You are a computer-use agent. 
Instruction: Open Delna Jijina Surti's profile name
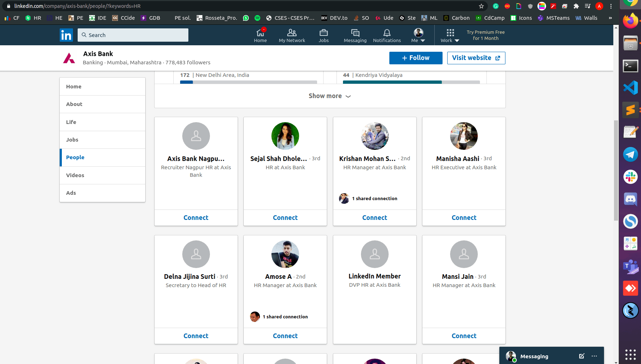[189, 277]
